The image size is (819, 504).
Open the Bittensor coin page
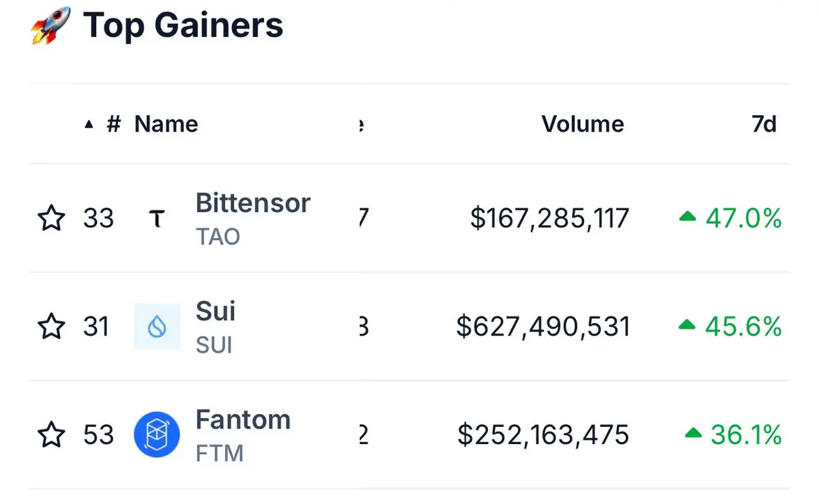[253, 203]
